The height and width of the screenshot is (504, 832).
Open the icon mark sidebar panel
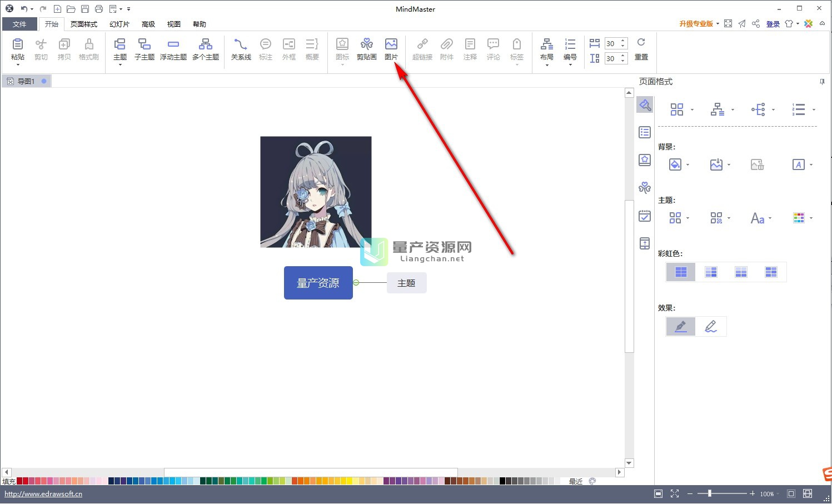click(x=645, y=160)
